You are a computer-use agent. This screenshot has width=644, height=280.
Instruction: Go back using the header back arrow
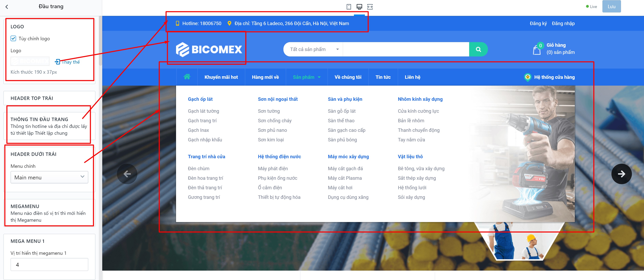[7, 7]
